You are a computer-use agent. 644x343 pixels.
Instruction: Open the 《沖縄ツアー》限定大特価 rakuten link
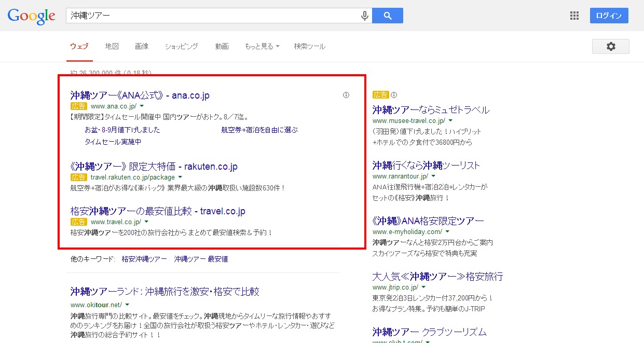click(154, 167)
